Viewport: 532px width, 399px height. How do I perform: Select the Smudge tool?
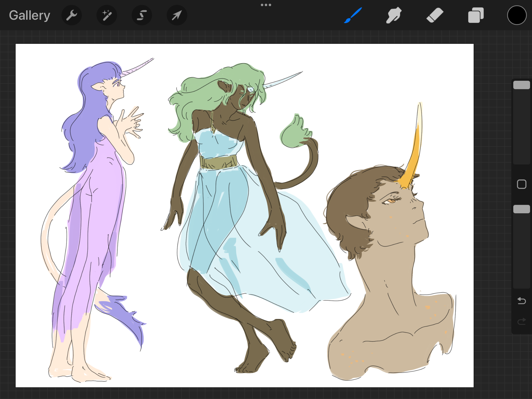[x=394, y=15]
